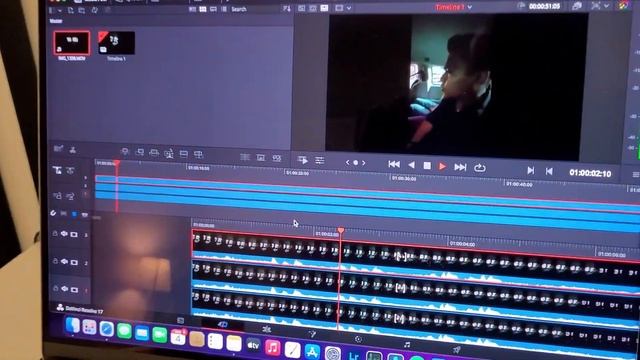
Task: Switch media pool to strip view
Action: coord(213,9)
